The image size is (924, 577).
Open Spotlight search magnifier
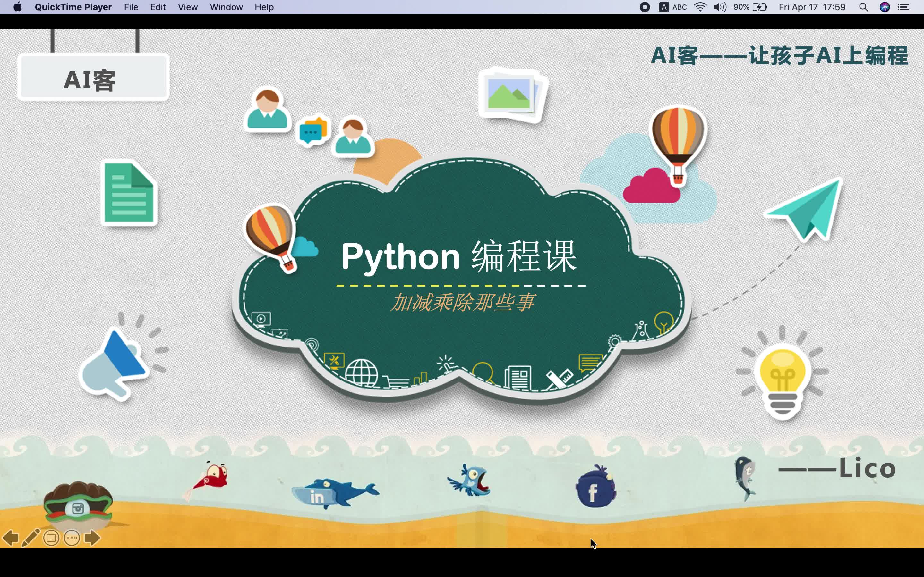[x=864, y=7]
